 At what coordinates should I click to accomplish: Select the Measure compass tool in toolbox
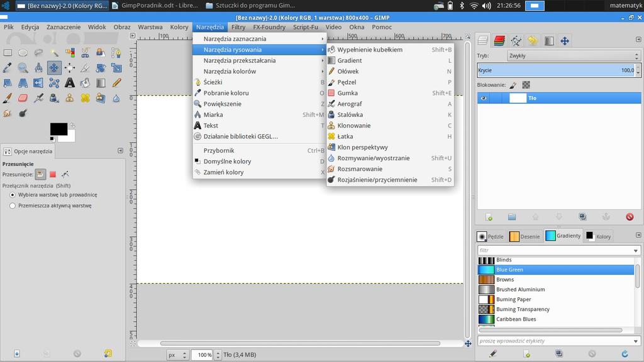coord(38,68)
